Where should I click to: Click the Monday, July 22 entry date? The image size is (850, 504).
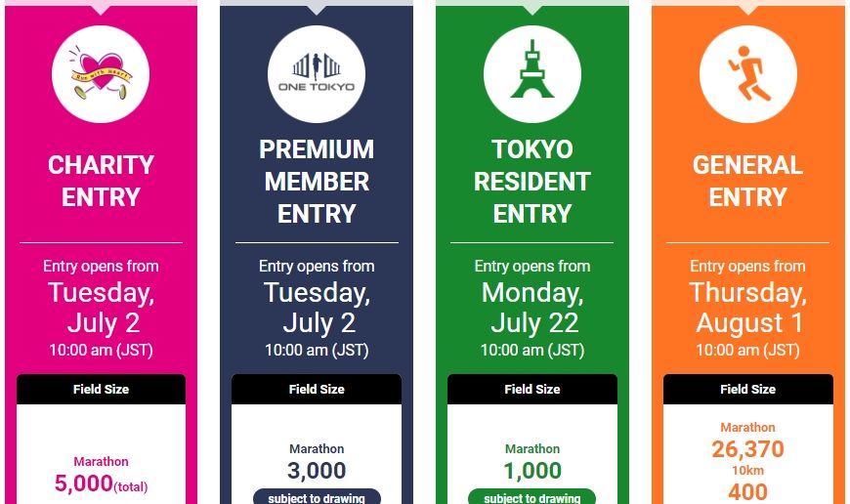(532, 308)
